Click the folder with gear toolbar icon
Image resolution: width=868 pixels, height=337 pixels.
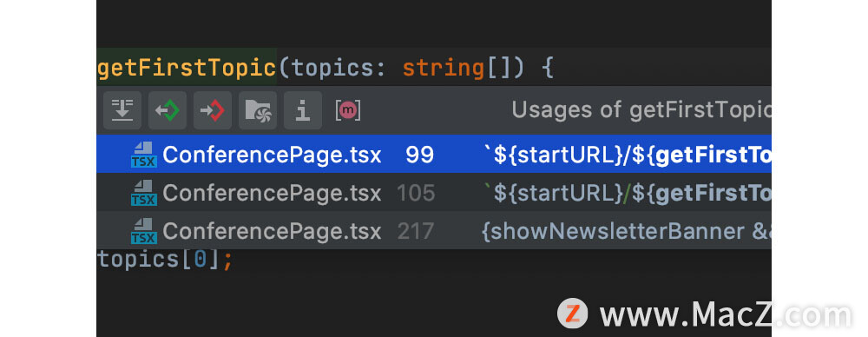click(x=258, y=110)
